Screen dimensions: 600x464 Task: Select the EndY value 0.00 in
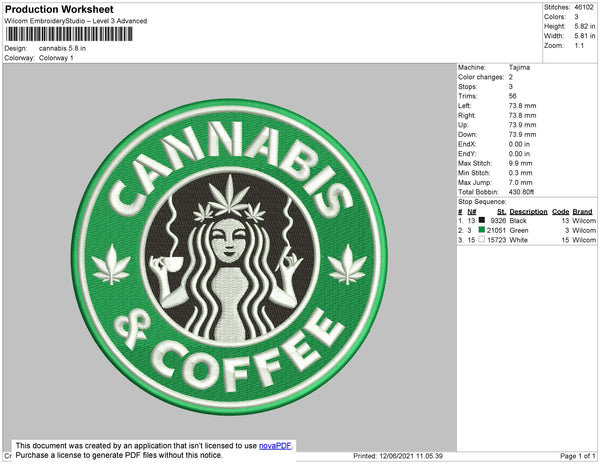tap(519, 154)
